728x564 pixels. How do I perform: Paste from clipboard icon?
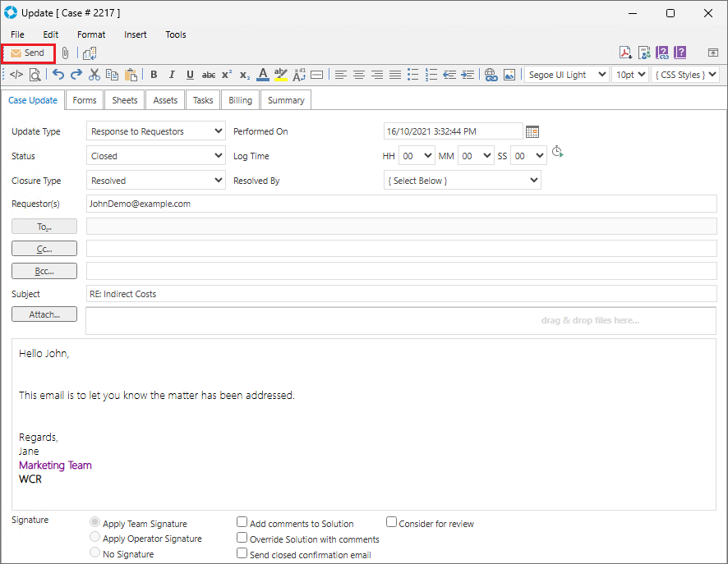[x=131, y=75]
